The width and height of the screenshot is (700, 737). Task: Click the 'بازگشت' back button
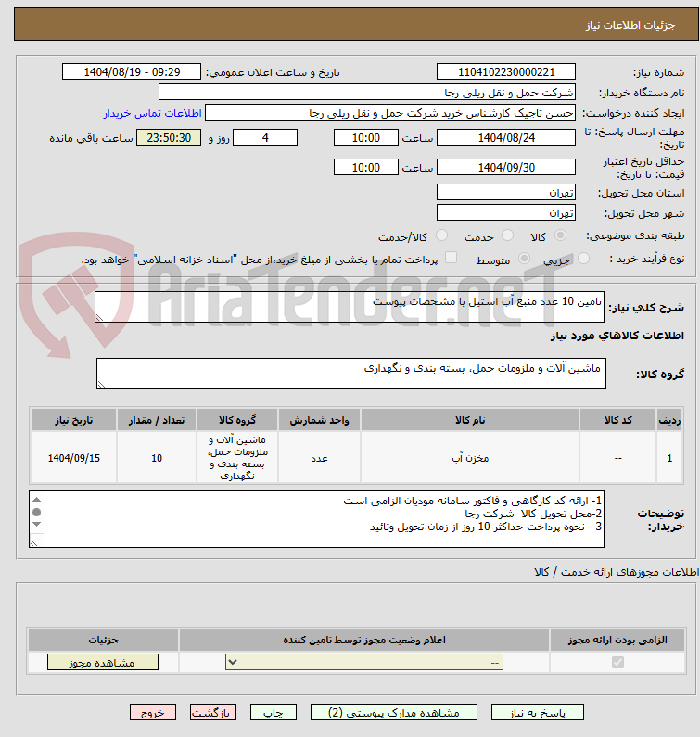coord(213,713)
